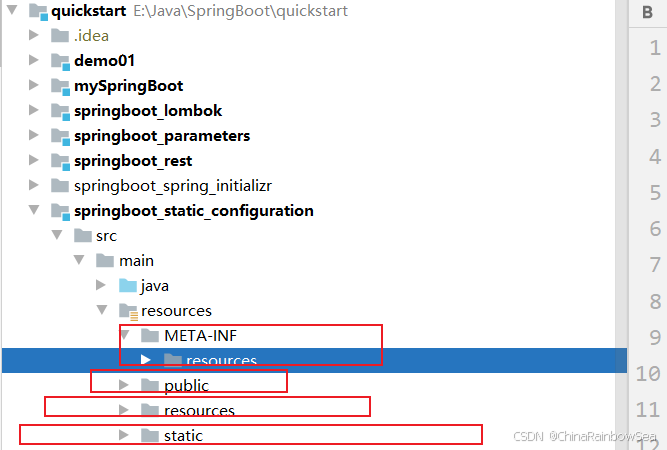Click line number 5 in gutter
Viewport: 667px width, 450px height.
654,156
